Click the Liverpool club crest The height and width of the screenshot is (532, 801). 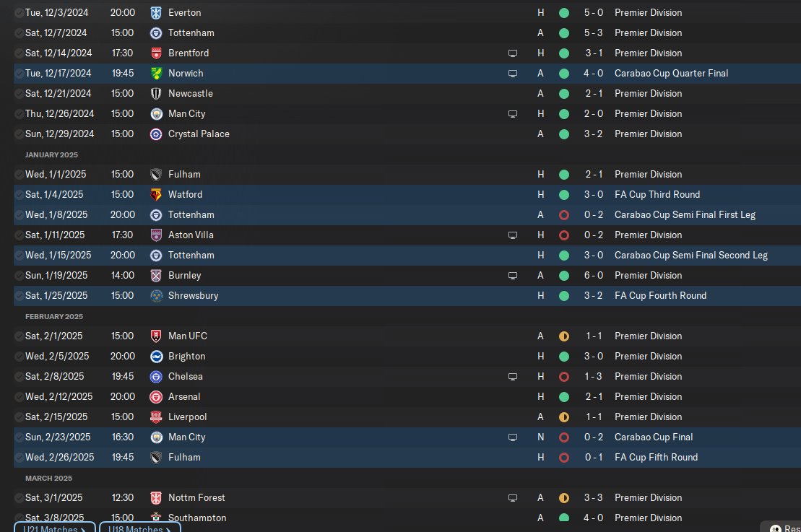click(x=156, y=417)
